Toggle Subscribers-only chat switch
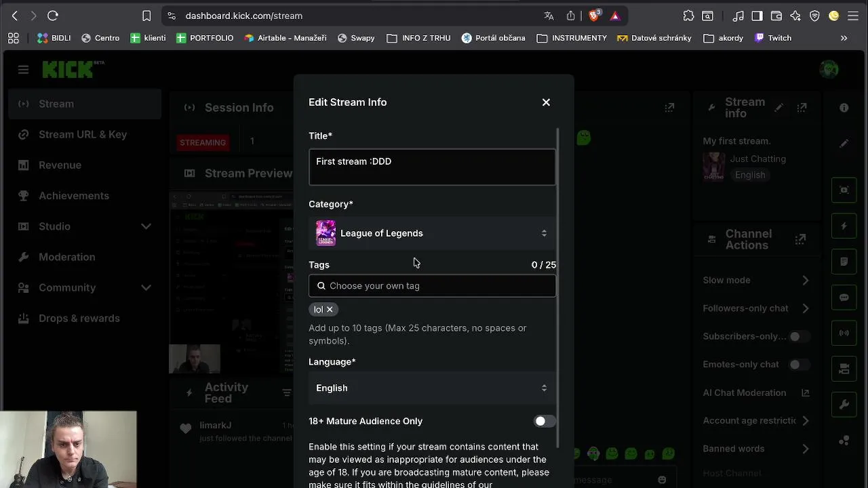868x488 pixels. coord(798,337)
